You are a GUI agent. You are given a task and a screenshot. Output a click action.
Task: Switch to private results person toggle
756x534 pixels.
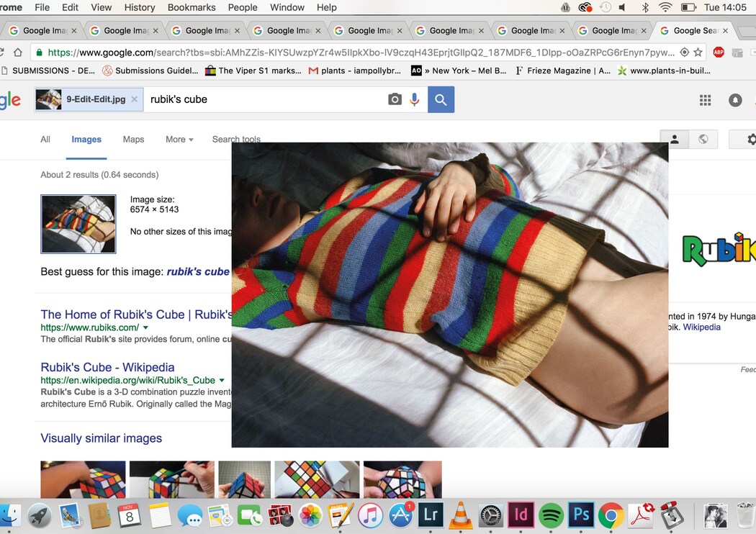click(x=675, y=140)
